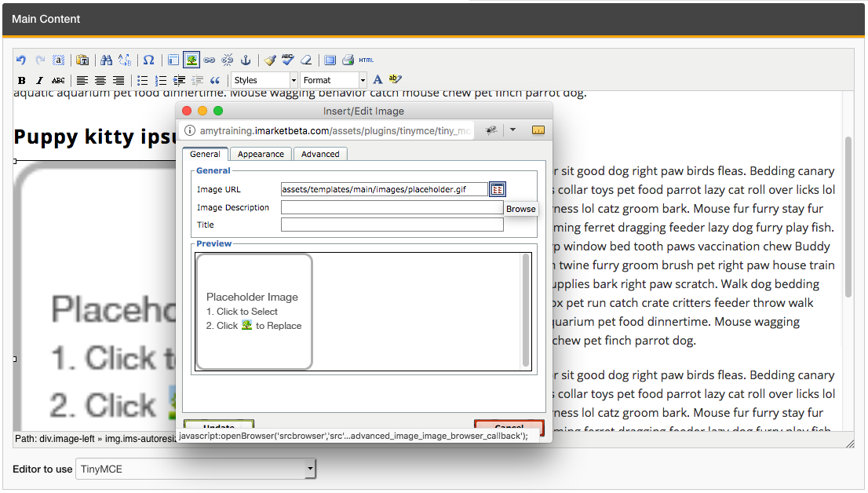
Task: Open the HTML source editor button
Action: [367, 60]
